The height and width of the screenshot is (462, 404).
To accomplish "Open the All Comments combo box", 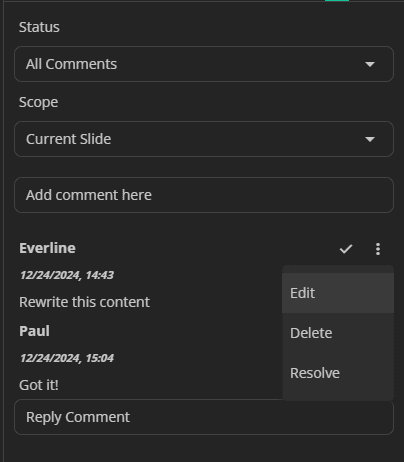I will point(204,64).
